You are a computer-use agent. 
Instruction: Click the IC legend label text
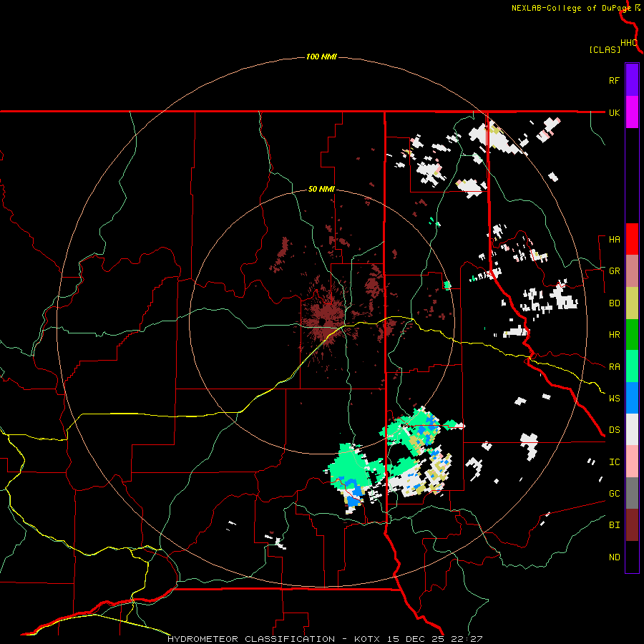click(614, 462)
